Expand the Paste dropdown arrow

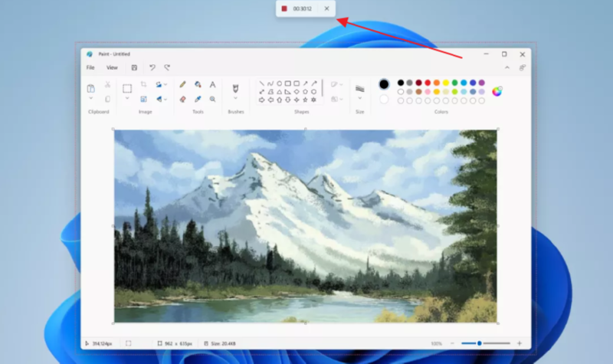click(x=91, y=98)
